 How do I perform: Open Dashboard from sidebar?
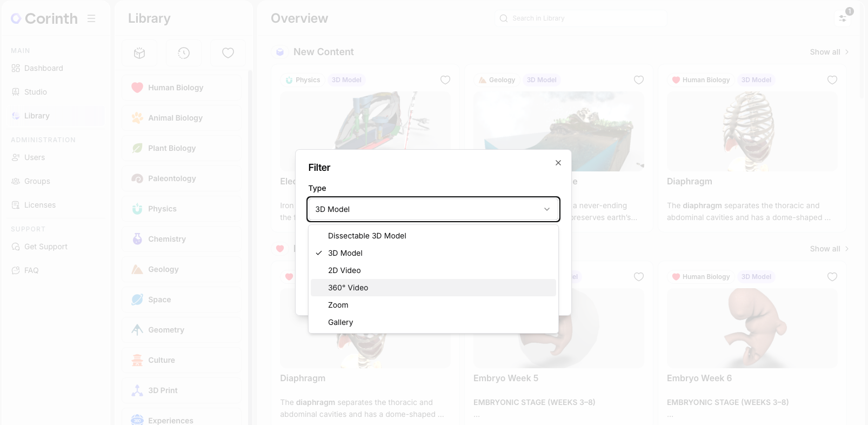[43, 68]
